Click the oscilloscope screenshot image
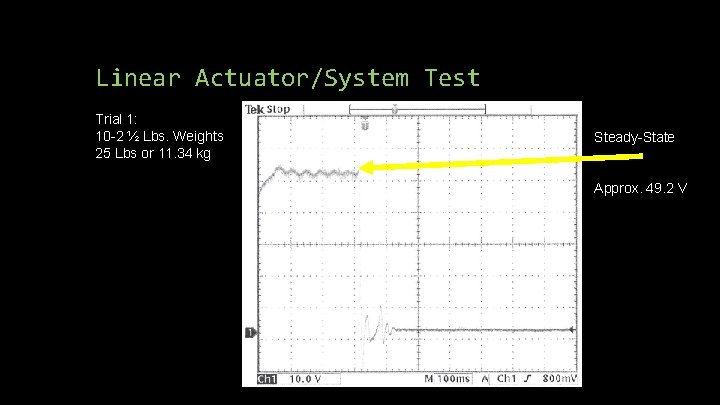 coord(412,244)
